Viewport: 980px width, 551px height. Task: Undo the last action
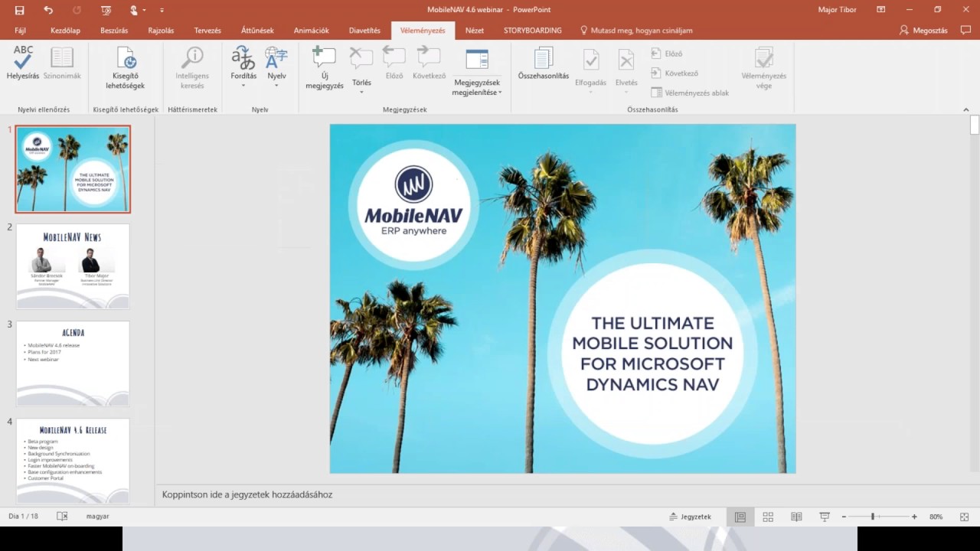pos(49,10)
